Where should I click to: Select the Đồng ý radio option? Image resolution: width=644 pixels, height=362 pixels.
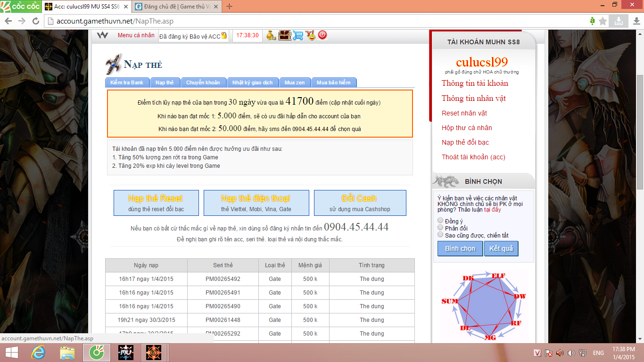pyautogui.click(x=440, y=221)
